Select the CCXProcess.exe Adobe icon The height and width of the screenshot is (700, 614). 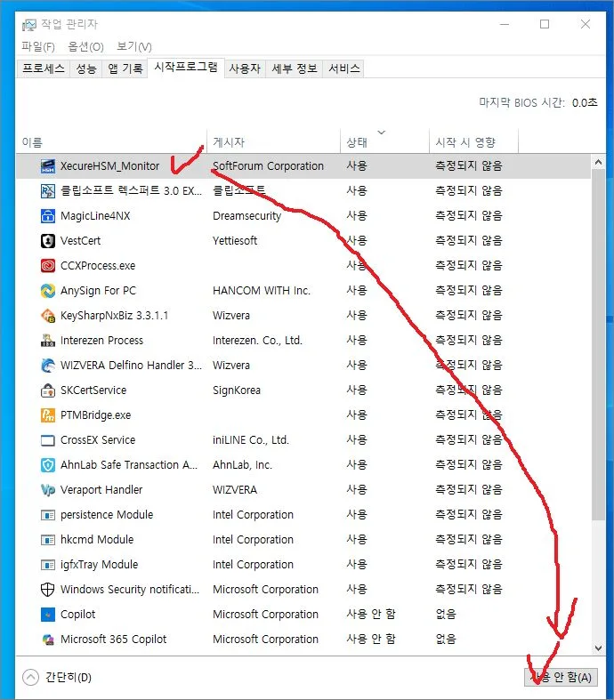pos(48,266)
